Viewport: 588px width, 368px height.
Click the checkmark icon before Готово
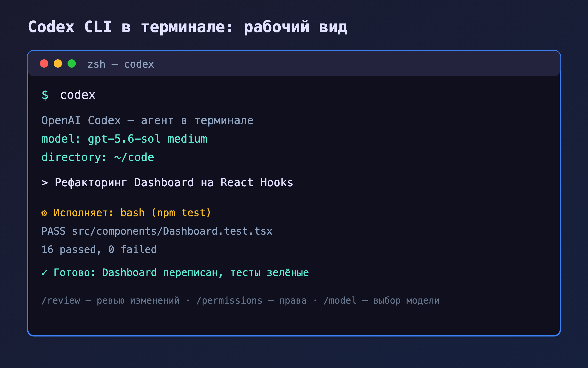click(x=45, y=273)
